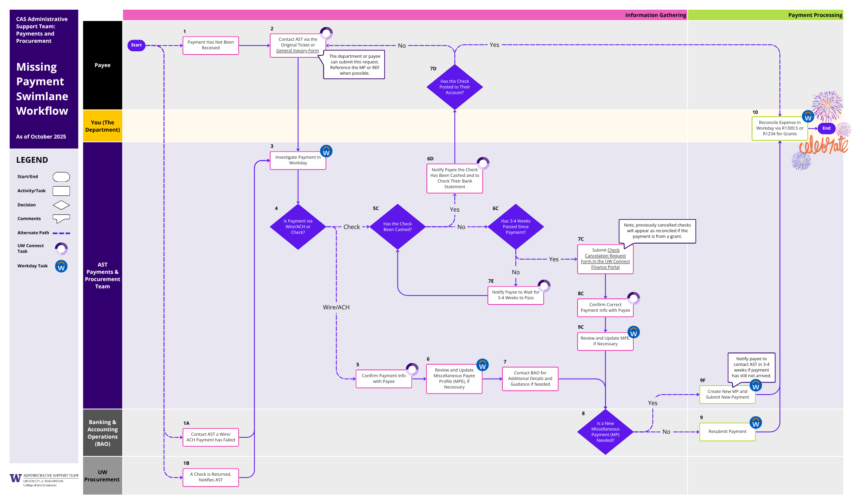The width and height of the screenshot is (853, 504).
Task: Click the Workday Task icon in the legend
Action: (x=61, y=266)
